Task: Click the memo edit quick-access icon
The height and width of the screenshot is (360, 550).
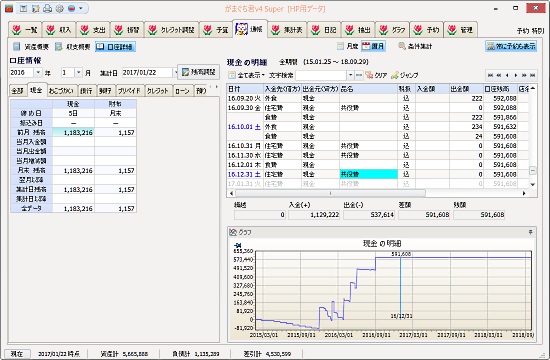Action: (35, 8)
